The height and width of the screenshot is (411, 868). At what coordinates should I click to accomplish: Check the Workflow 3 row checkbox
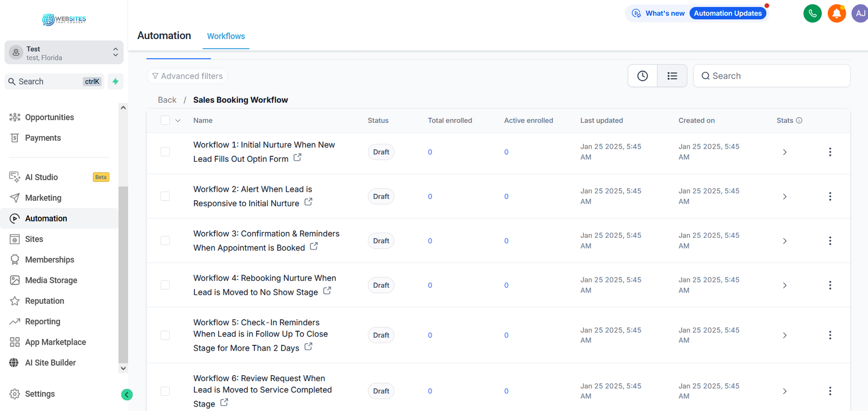(165, 241)
